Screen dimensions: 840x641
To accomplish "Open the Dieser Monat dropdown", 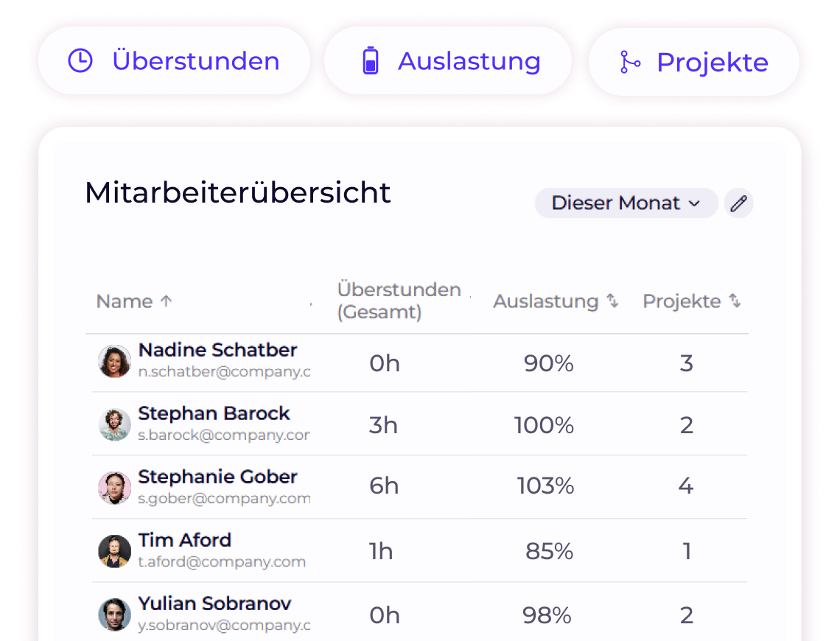I will click(626, 203).
